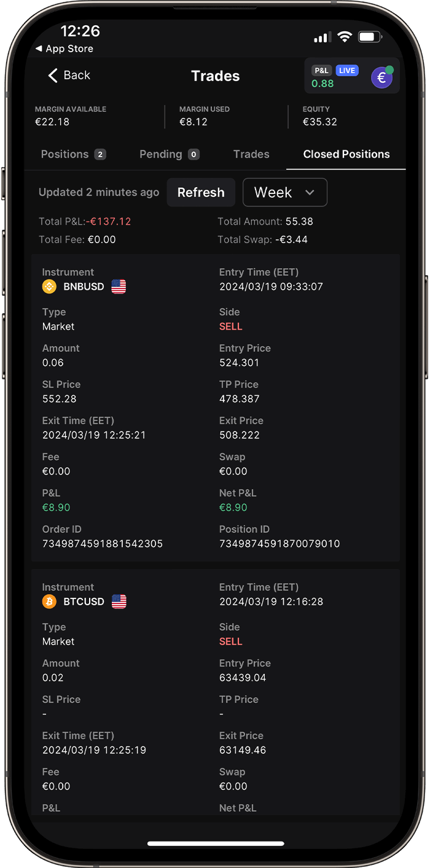Tap the Wi-Fi status icon
This screenshot has height=868, width=430.
[x=345, y=37]
